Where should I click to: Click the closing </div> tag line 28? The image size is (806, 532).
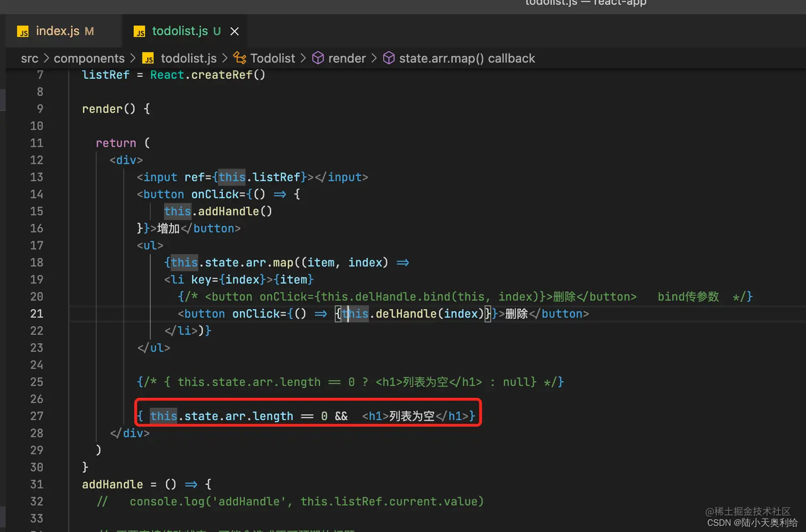pyautogui.click(x=130, y=433)
